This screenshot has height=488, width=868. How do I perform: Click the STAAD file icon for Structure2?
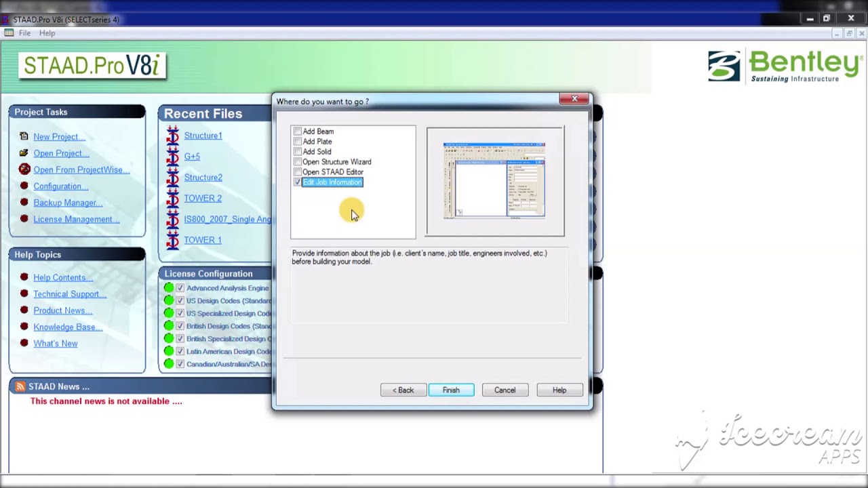pos(173,178)
